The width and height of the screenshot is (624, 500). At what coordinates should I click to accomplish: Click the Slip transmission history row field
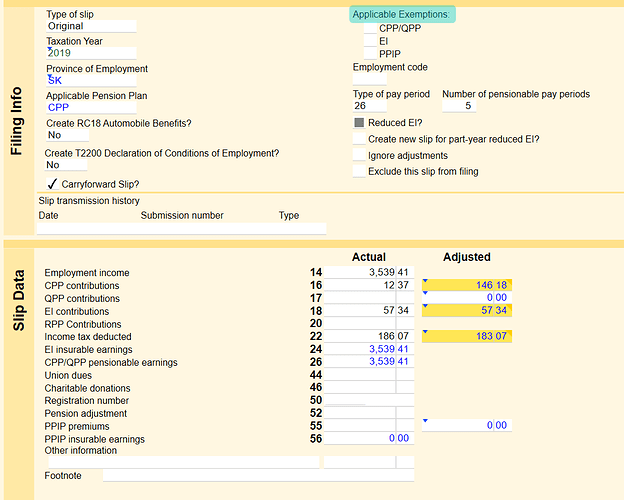(x=181, y=229)
